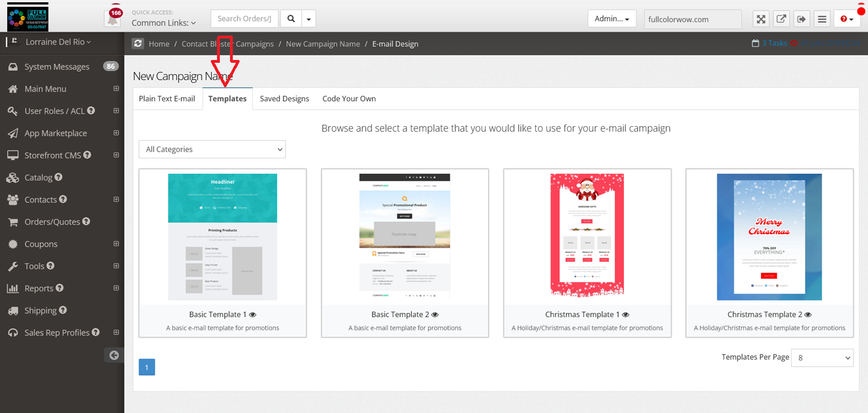This screenshot has height=413, width=868.
Task: Switch to the Saved Designs tab
Action: (284, 98)
